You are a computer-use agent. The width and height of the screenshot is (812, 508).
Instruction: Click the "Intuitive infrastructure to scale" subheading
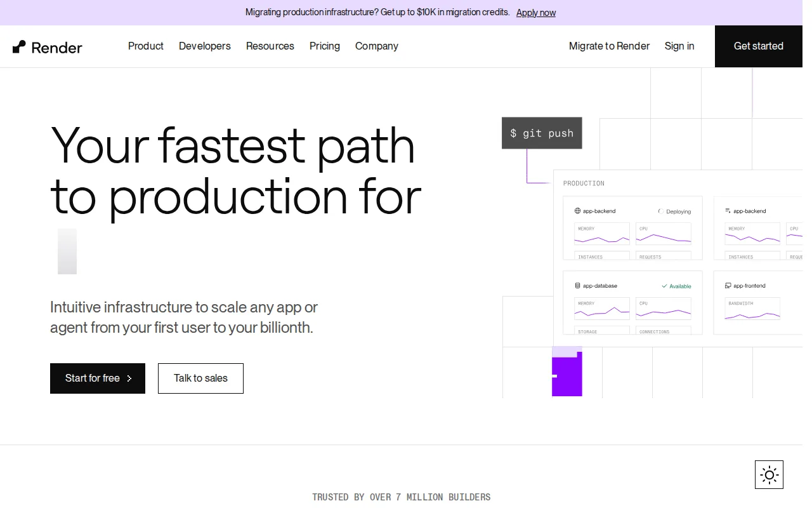[x=184, y=317]
